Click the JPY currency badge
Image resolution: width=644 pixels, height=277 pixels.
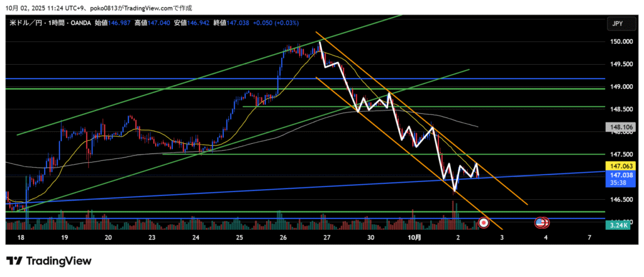tap(617, 24)
